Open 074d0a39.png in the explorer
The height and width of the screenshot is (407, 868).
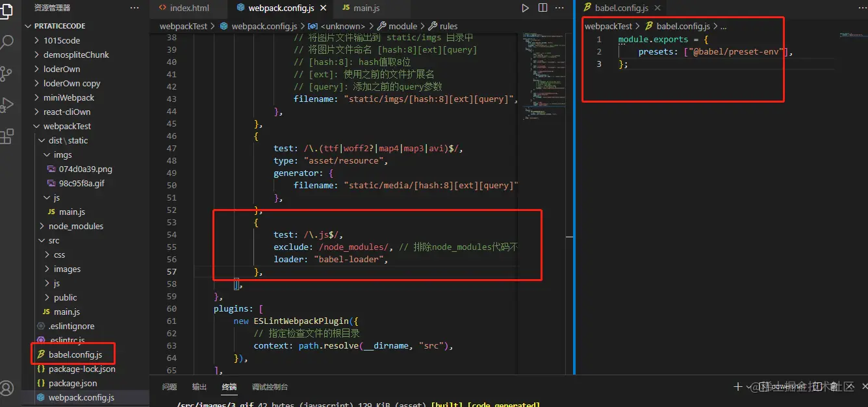[86, 169]
